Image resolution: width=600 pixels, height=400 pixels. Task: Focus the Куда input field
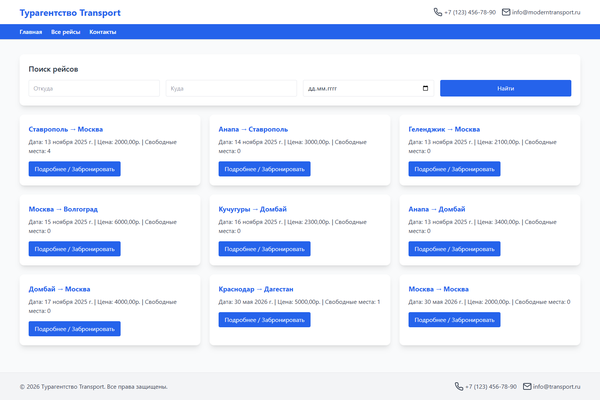[x=231, y=88]
